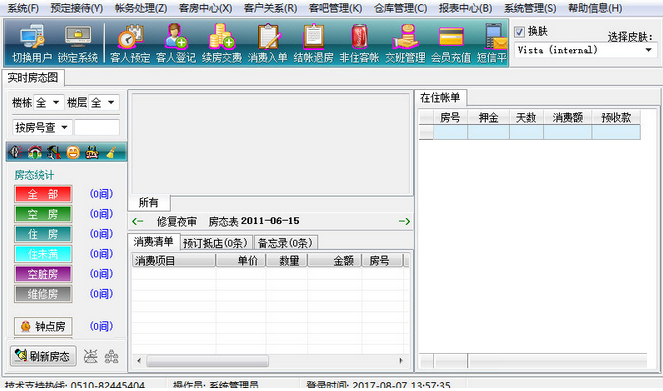Click the red 全部 room status button

43,194
